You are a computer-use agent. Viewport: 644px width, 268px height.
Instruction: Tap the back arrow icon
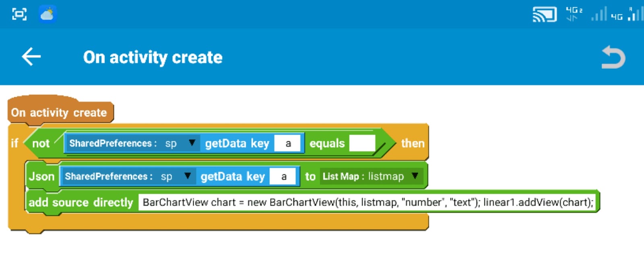[x=31, y=57]
